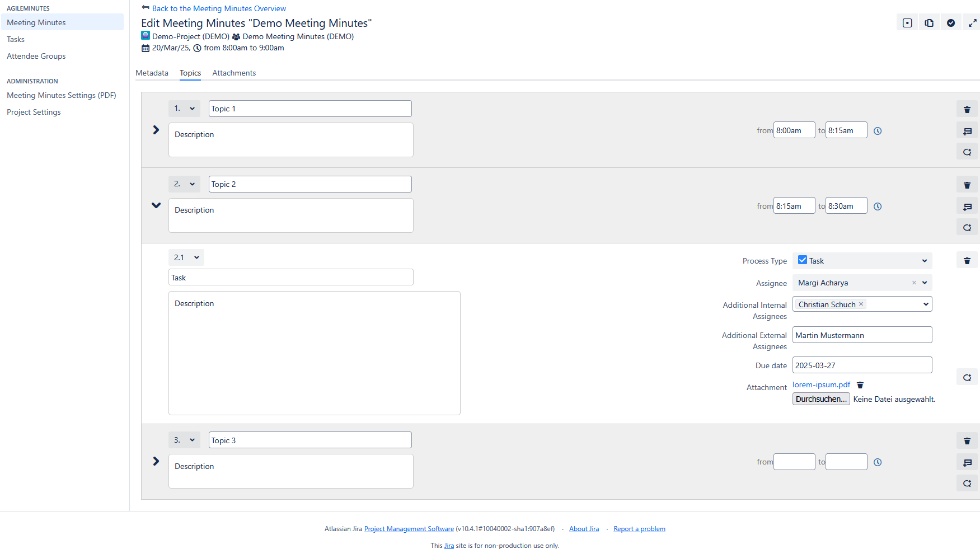The height and width of the screenshot is (549, 980).
Task: Delete subtopic 2.1 with trash icon
Action: [967, 260]
